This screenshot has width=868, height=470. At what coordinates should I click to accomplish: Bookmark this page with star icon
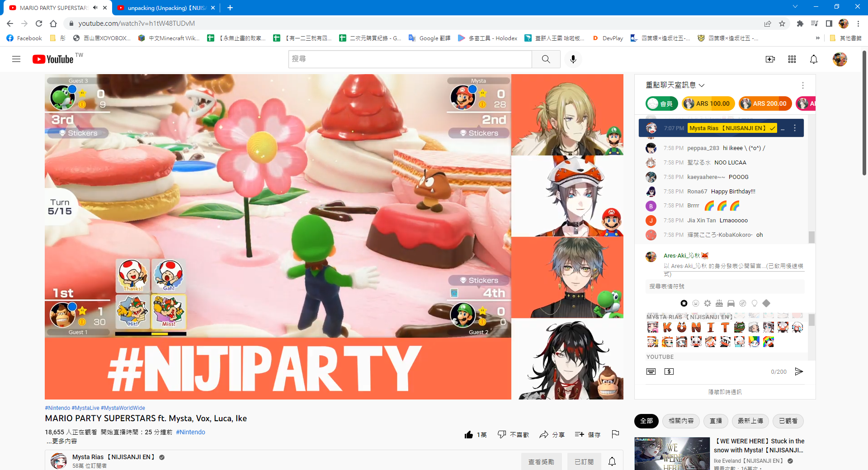coord(782,23)
